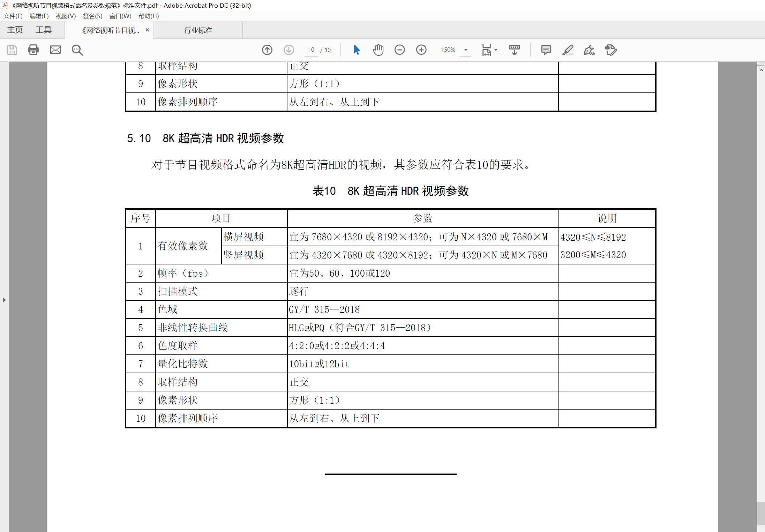
Task: Send file by email icon
Action: [55, 50]
